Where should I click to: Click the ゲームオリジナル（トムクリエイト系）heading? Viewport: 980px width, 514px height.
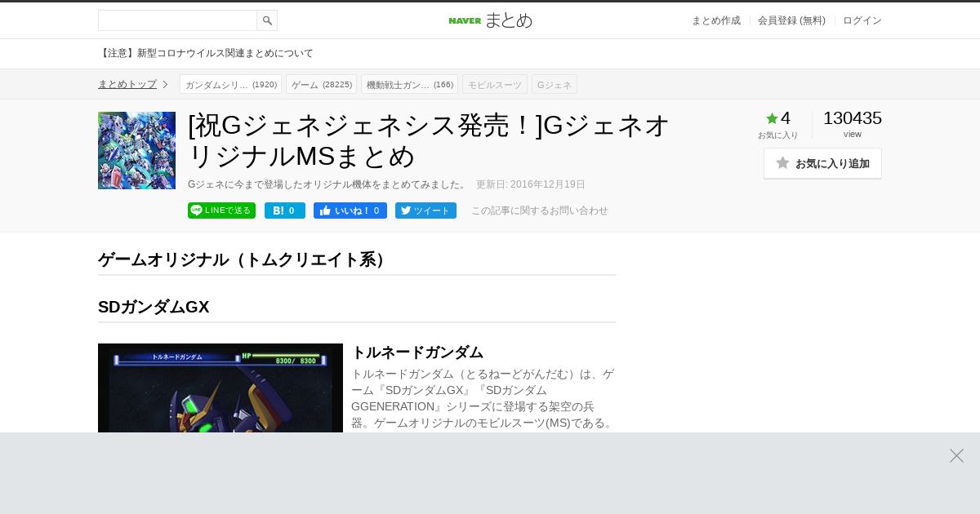pos(244,259)
